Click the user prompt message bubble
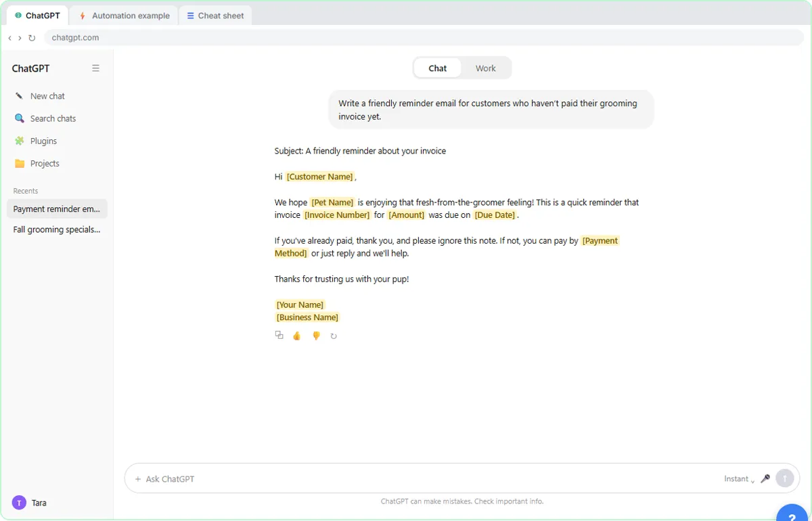 coord(491,110)
